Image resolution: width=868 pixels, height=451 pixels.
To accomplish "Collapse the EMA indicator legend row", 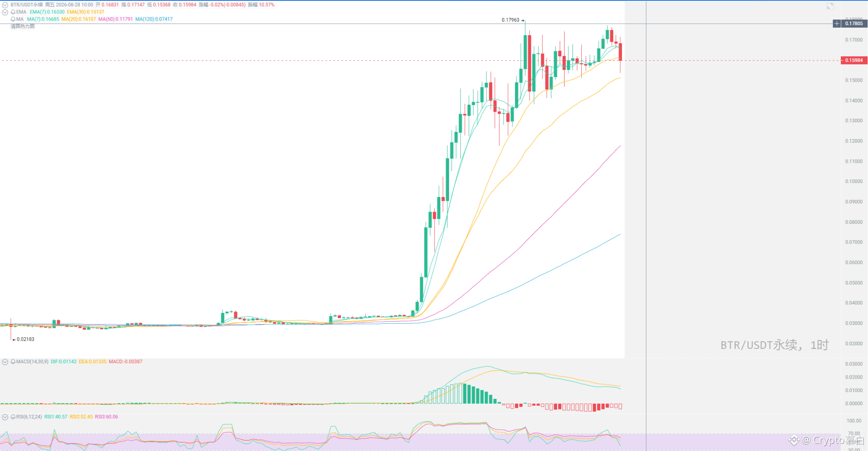I will (5, 12).
